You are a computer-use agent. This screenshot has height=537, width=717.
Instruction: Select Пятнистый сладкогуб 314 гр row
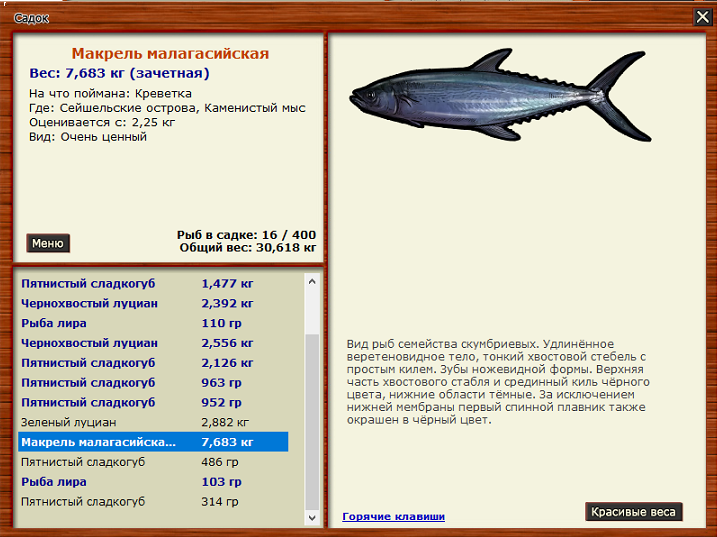153,502
